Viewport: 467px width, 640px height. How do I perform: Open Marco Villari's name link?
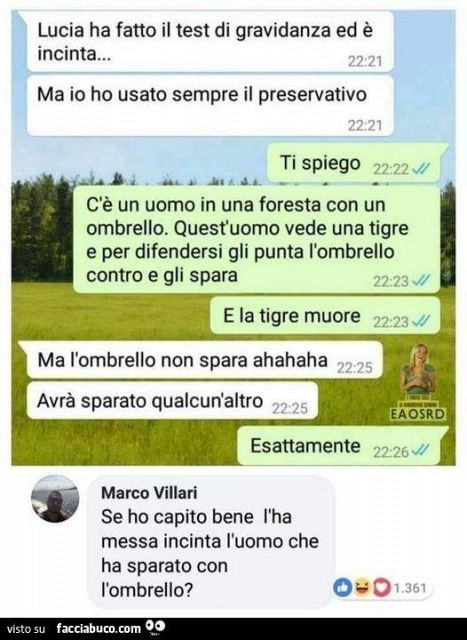click(149, 493)
